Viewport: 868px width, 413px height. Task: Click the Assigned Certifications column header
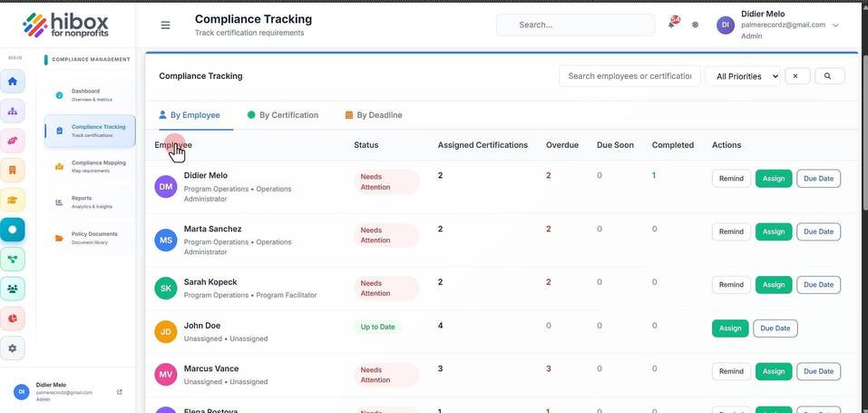483,145
